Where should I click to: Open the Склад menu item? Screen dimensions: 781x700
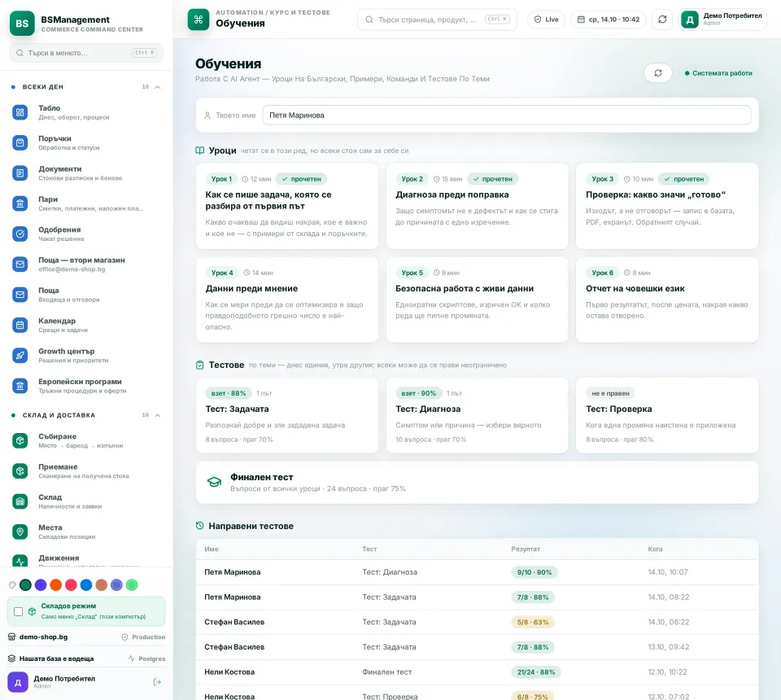(86, 501)
